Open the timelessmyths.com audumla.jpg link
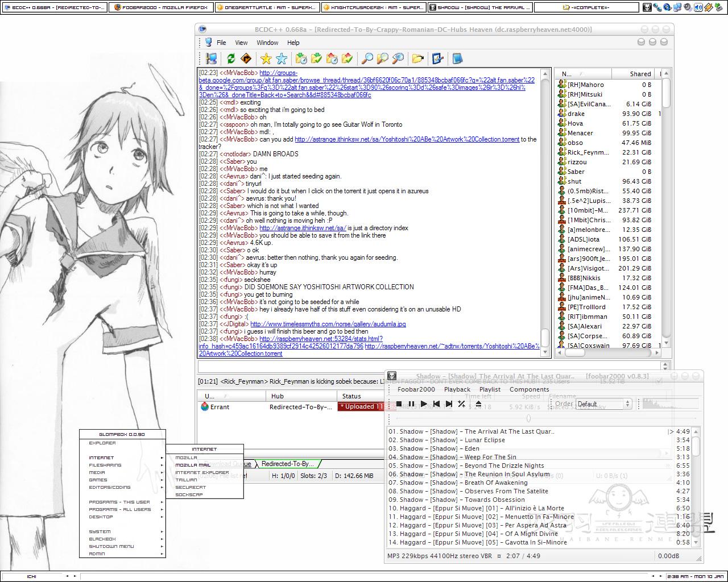728x582 pixels. click(328, 324)
